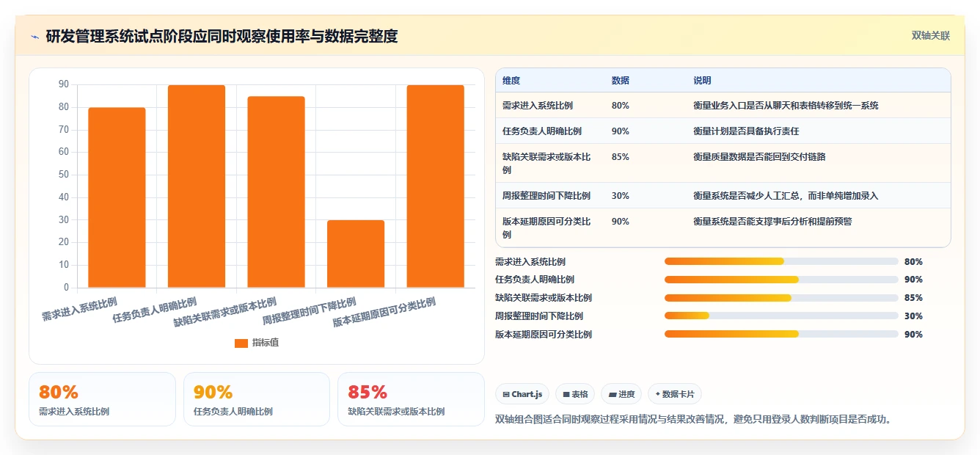980x455 pixels.
Task: Click table cell 需求进入系统比例
Action: coord(538,106)
